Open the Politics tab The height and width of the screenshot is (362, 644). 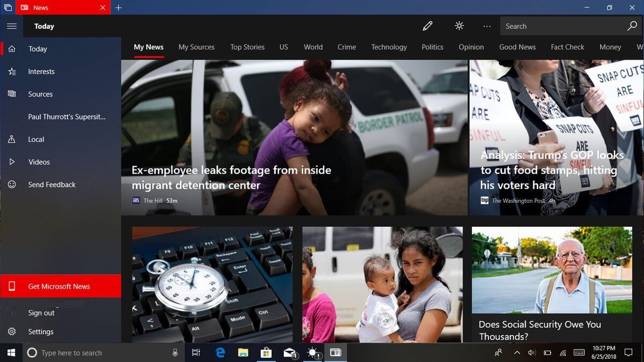pos(433,47)
